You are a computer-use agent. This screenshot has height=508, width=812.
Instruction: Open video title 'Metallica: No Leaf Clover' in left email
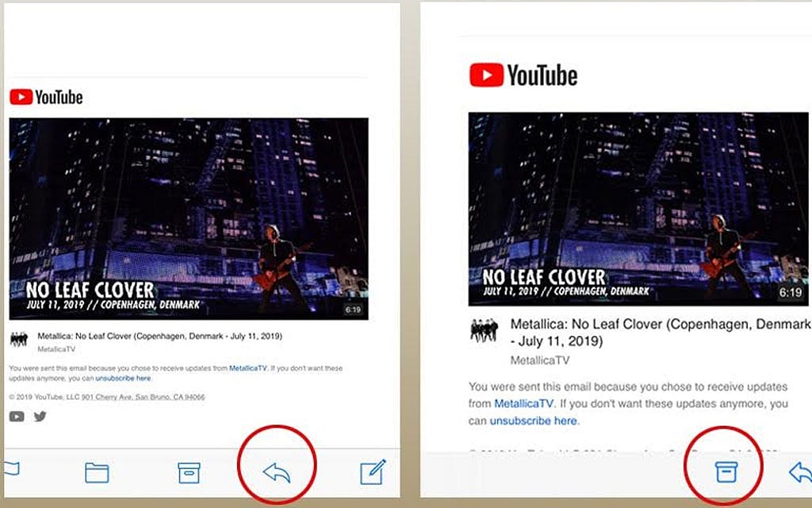(160, 336)
